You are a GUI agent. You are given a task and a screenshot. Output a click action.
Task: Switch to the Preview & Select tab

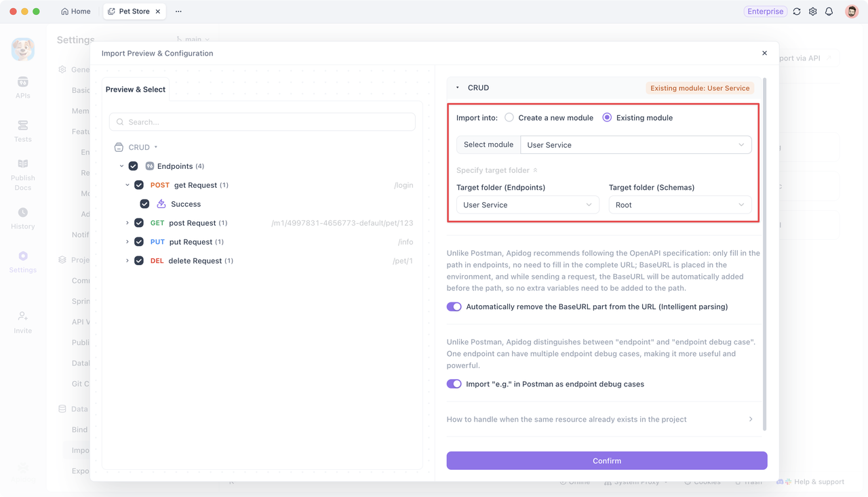coord(134,89)
